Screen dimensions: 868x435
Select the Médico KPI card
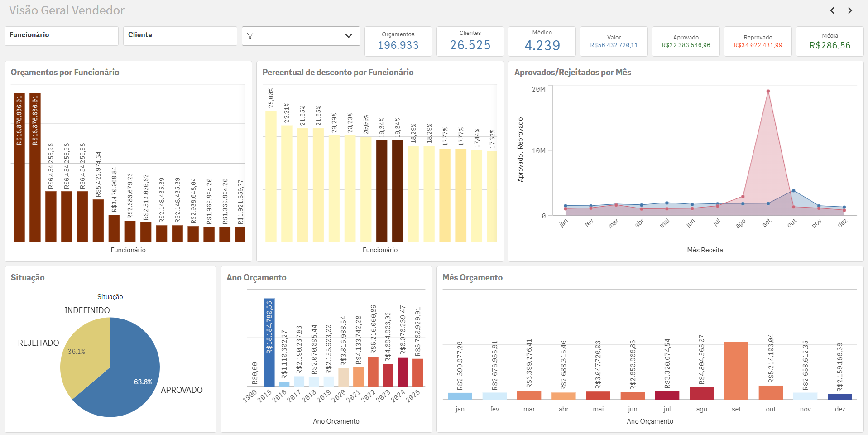(542, 41)
